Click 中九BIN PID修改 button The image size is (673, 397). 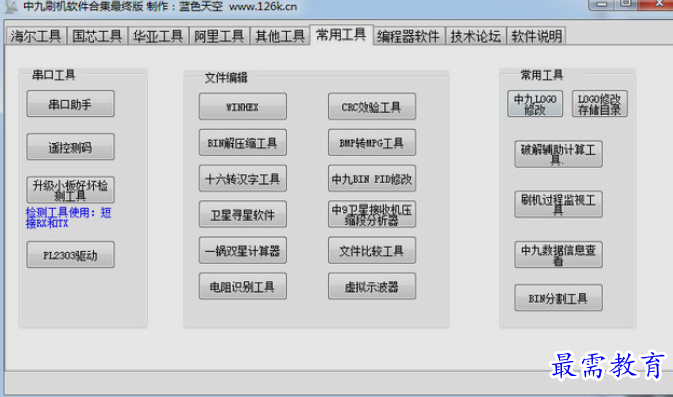tap(372, 178)
